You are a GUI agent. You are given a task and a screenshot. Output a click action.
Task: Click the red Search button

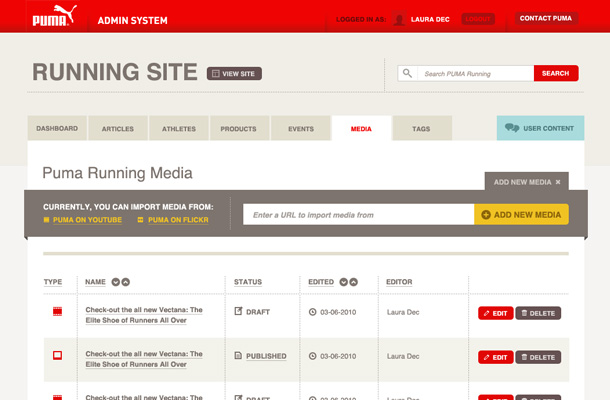(556, 73)
